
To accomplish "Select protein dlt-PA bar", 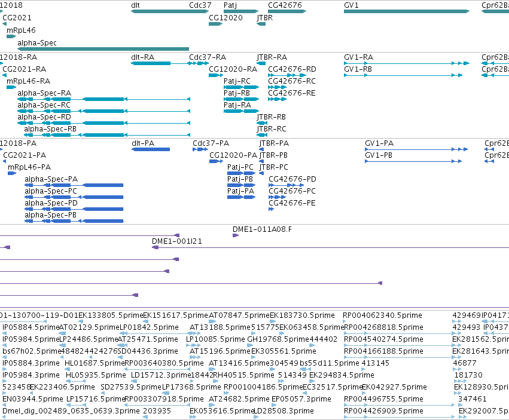I will pyautogui.click(x=151, y=149).
